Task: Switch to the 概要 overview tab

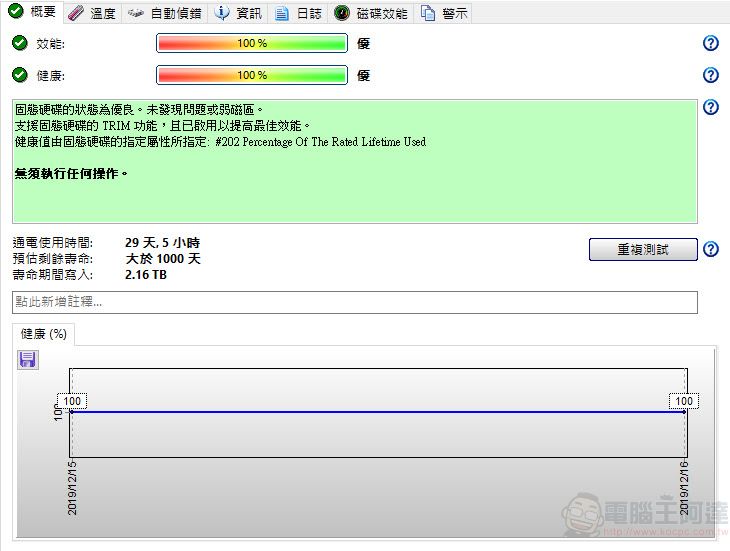Action: tap(33, 12)
